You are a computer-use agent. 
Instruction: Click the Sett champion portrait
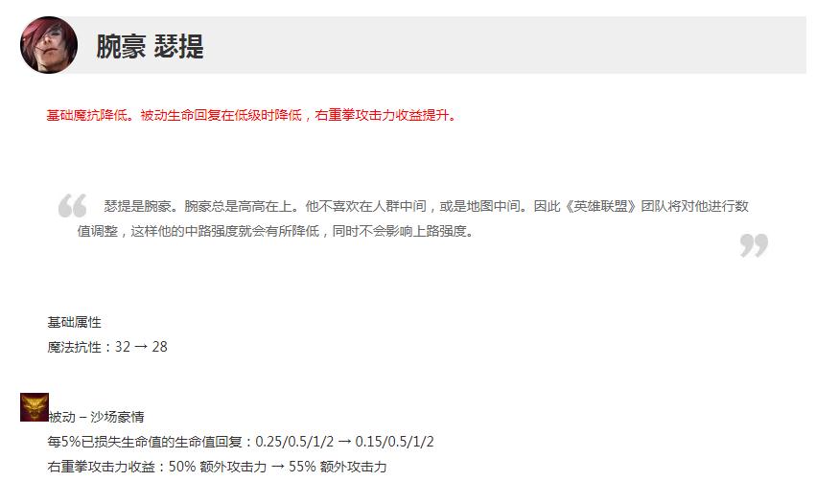pyautogui.click(x=48, y=45)
